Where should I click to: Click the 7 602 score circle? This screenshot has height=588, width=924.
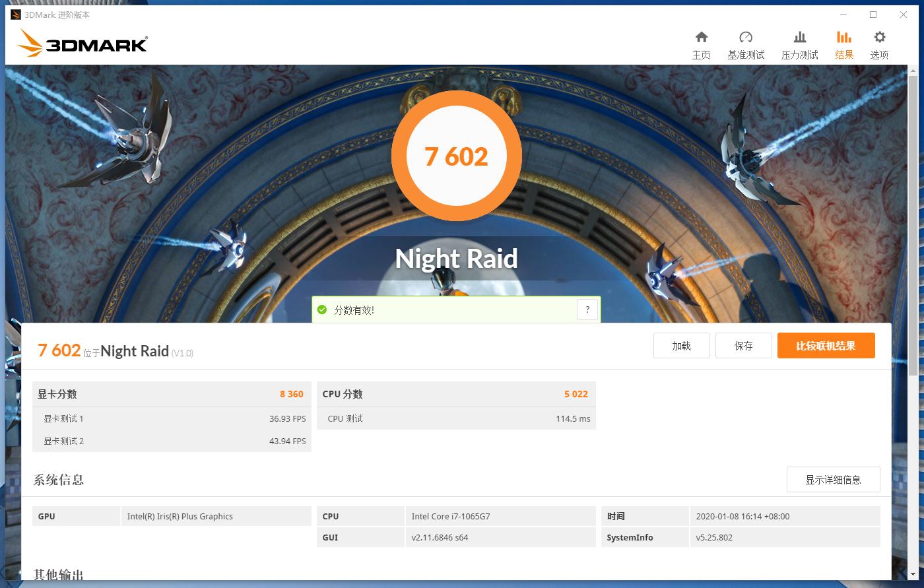pos(455,155)
